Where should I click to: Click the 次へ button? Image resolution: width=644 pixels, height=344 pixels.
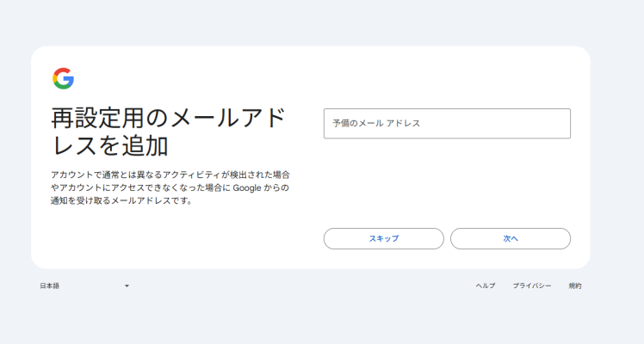pyautogui.click(x=511, y=238)
